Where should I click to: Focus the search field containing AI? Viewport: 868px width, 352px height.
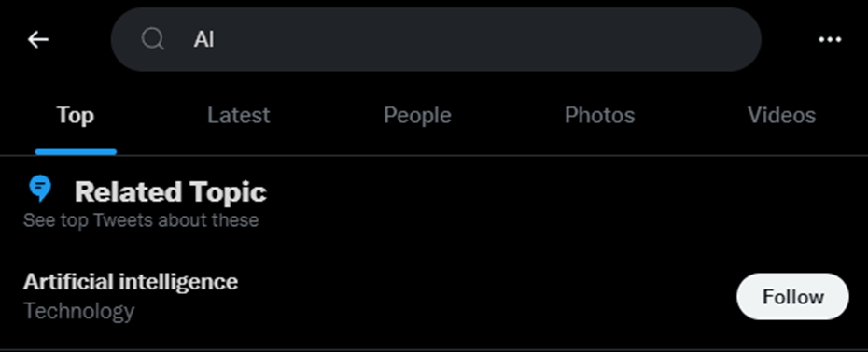436,39
